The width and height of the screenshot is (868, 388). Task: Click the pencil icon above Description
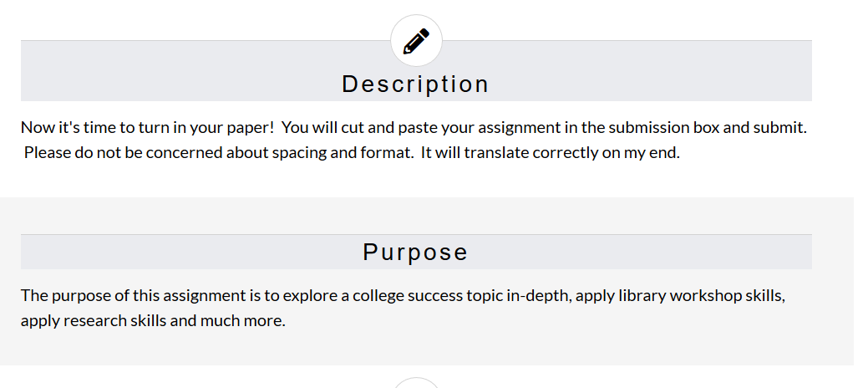click(416, 41)
